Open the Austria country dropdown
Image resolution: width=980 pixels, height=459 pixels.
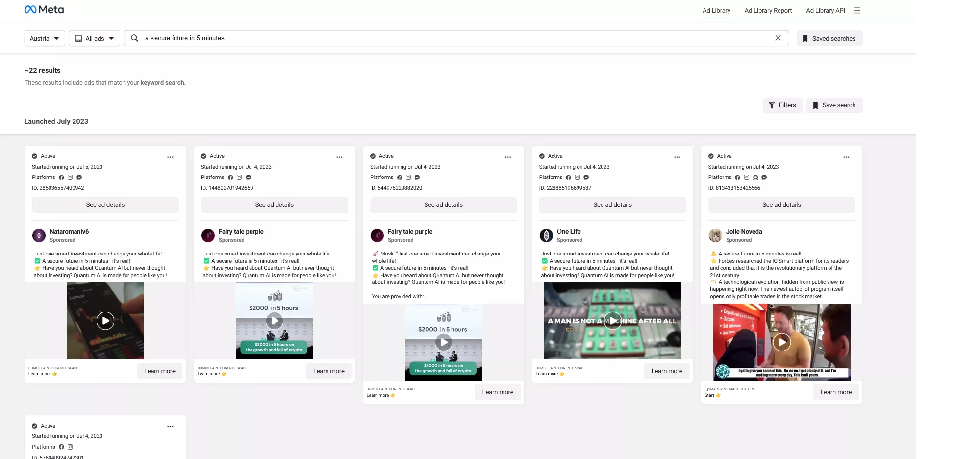(x=44, y=38)
